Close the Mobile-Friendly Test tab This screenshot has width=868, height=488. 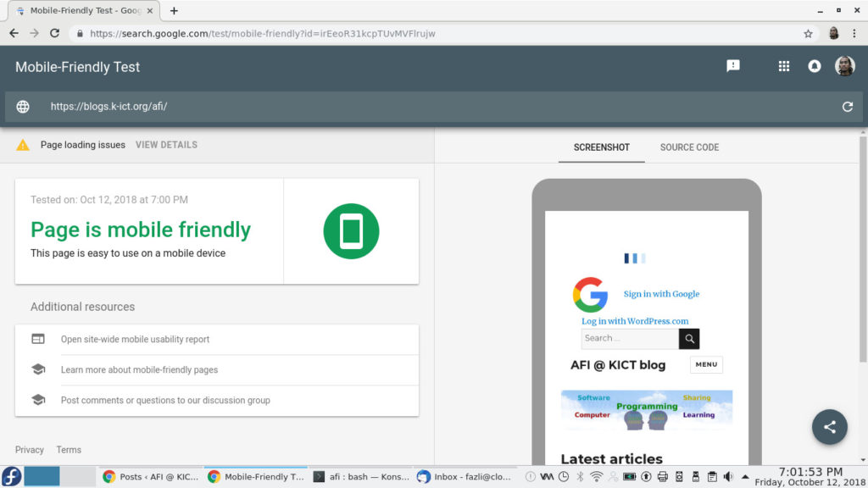pos(149,10)
